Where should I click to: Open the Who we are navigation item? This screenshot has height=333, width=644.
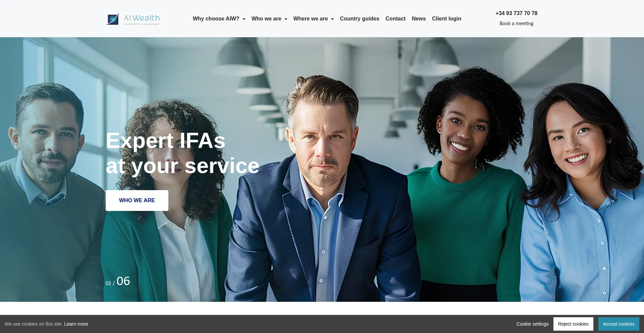(x=266, y=19)
